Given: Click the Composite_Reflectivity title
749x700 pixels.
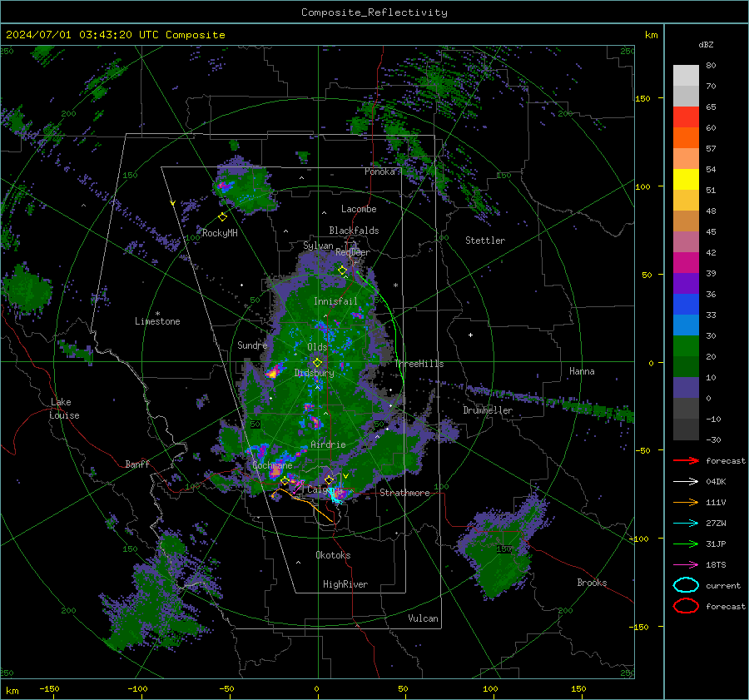Looking at the screenshot, I should pos(374,12).
